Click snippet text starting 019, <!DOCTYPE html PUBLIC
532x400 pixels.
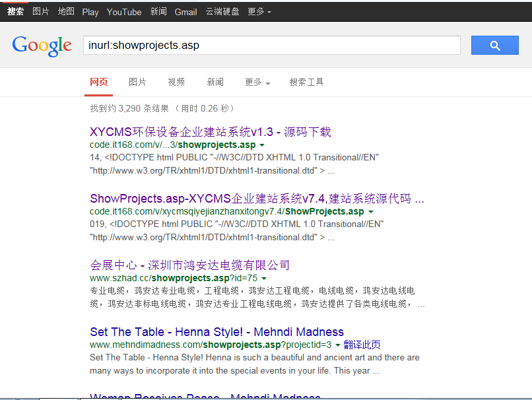click(236, 231)
